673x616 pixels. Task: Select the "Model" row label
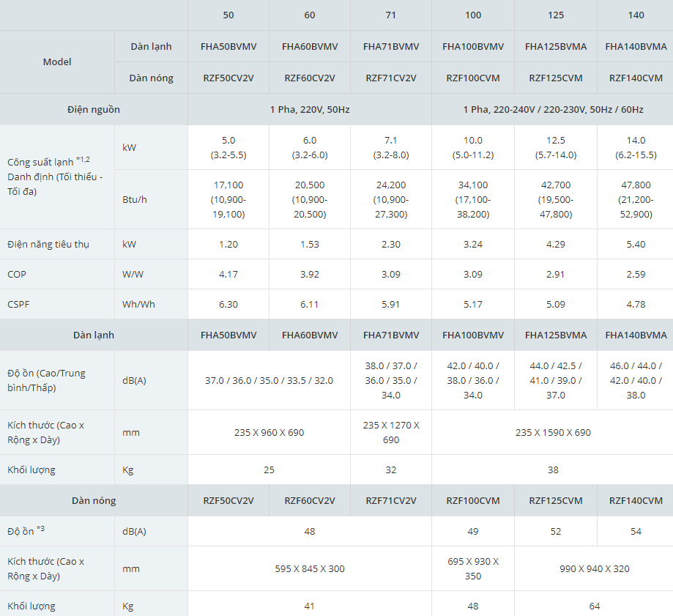57,62
